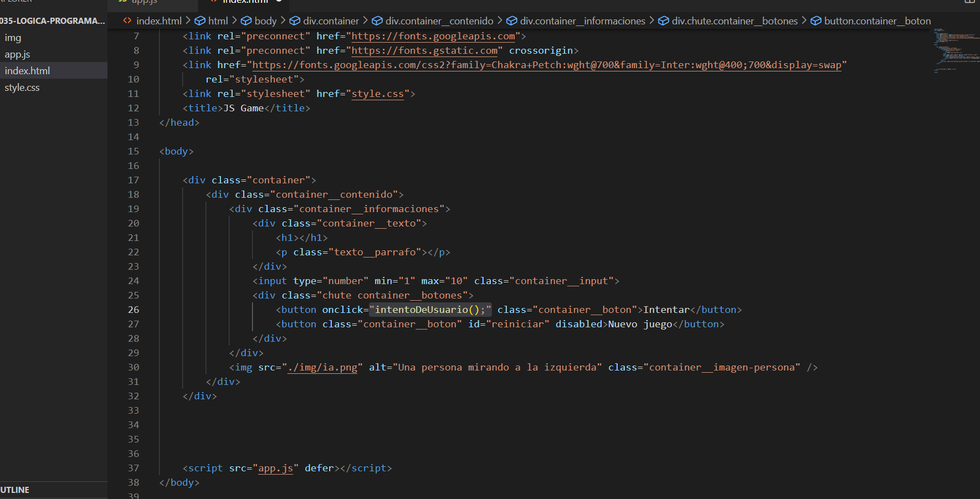980x499 pixels.
Task: Click the type="number" attribute on line 24
Action: (x=331, y=281)
